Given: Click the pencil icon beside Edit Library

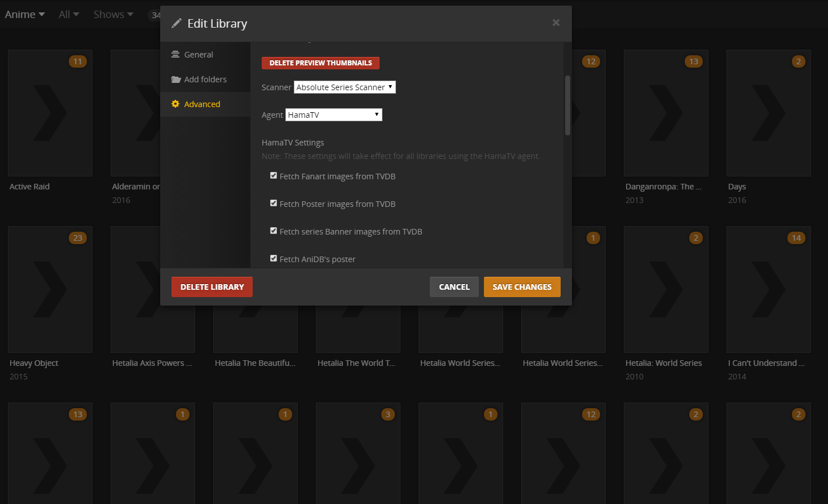Looking at the screenshot, I should click(177, 23).
